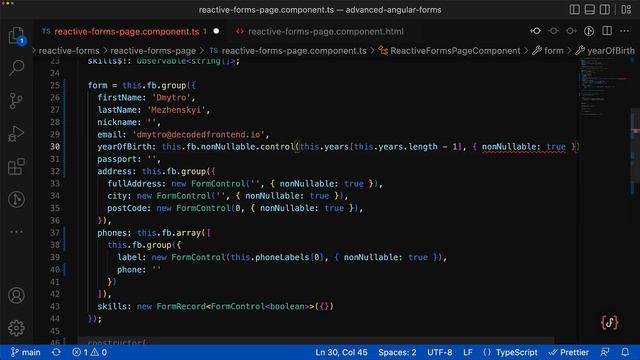This screenshot has height=360, width=640.
Task: Synchronize changes icon in status bar
Action: tap(56, 352)
